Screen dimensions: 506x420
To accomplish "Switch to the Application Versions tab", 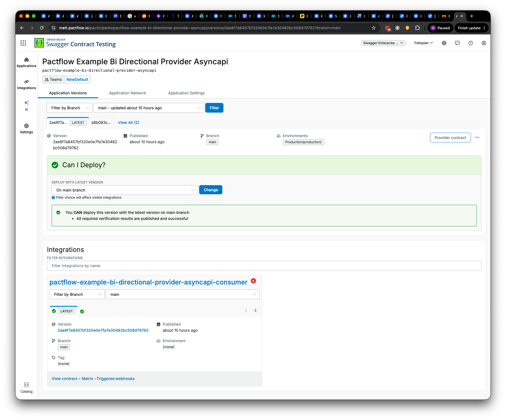I will pyautogui.click(x=68, y=93).
